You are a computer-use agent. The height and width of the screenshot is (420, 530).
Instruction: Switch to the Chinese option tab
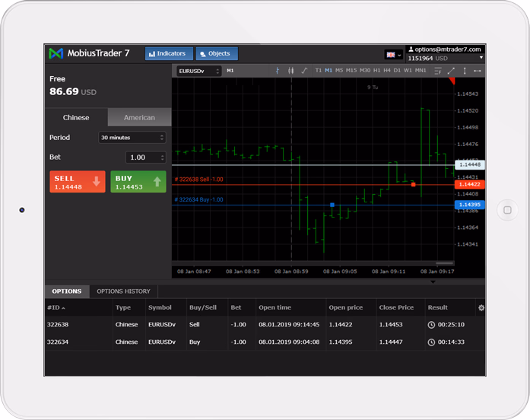[76, 117]
